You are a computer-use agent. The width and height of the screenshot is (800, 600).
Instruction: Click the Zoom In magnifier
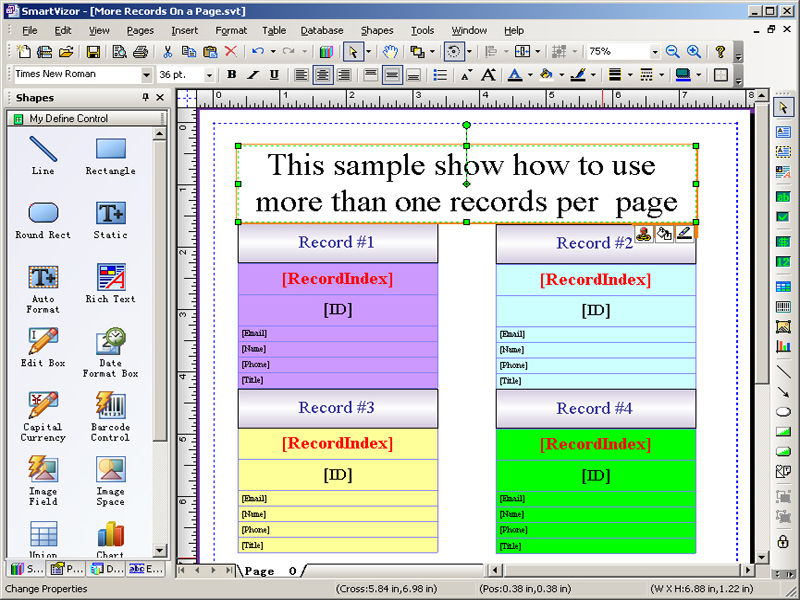(x=693, y=52)
